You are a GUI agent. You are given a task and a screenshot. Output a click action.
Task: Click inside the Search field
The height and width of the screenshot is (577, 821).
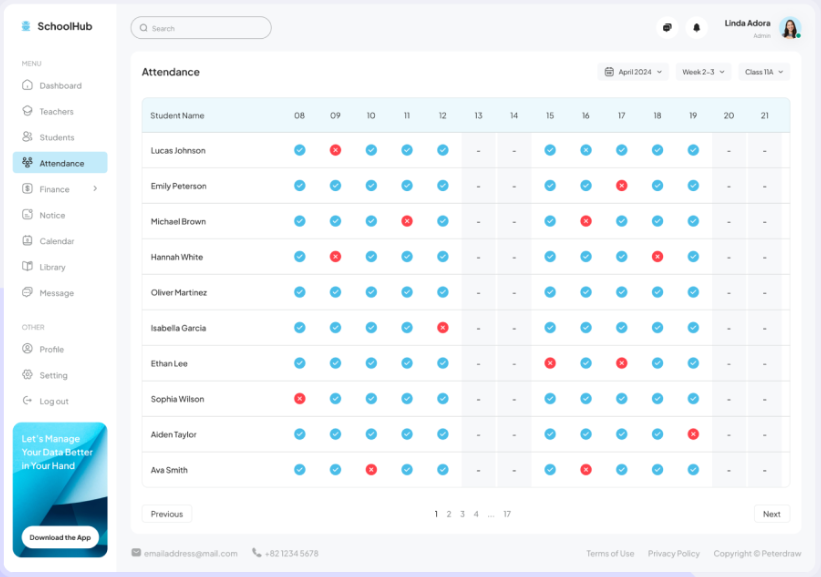pyautogui.click(x=201, y=28)
